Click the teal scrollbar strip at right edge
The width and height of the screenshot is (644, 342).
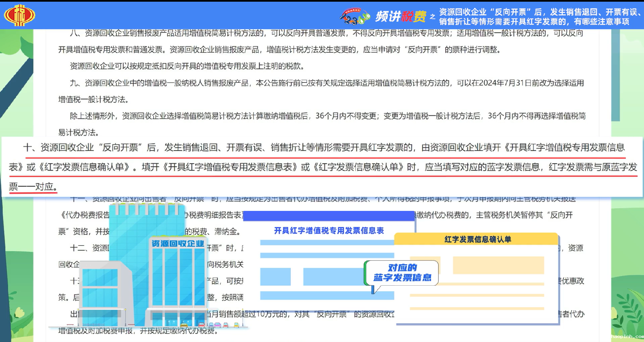coord(615,75)
